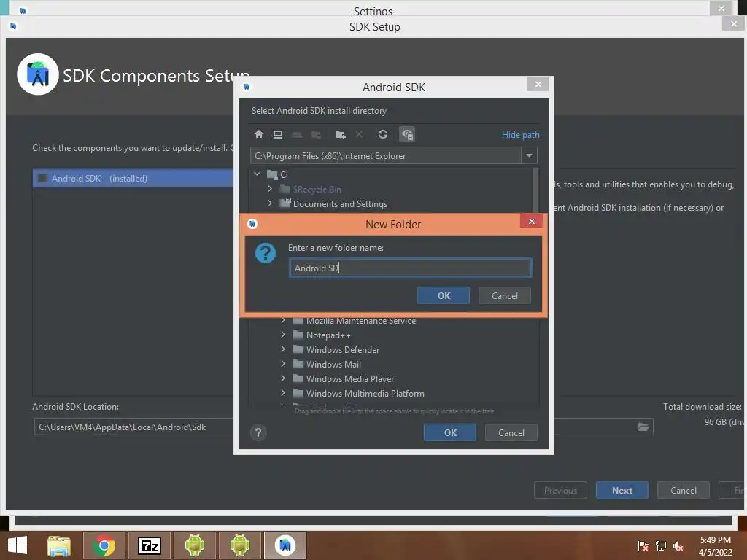Open the path history dropdown
The image size is (747, 560).
(x=529, y=156)
